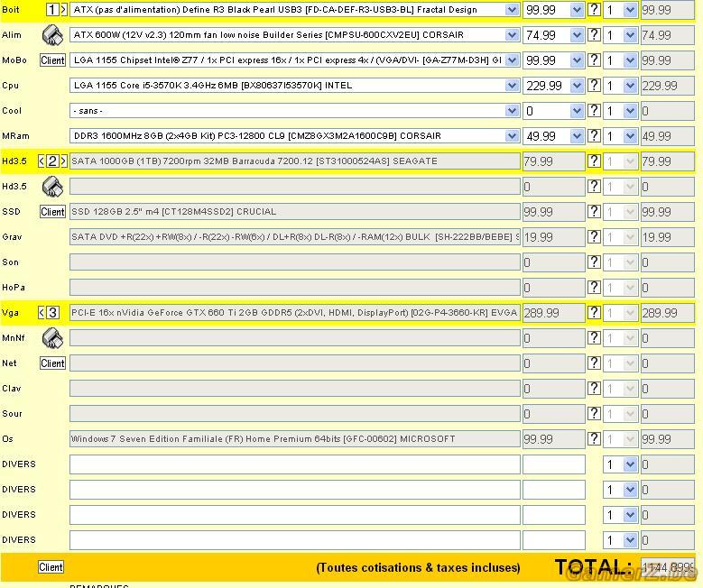This screenshot has width=703, height=588.
Task: Open the quantity dropdown in the Boit row
Action: click(x=620, y=9)
